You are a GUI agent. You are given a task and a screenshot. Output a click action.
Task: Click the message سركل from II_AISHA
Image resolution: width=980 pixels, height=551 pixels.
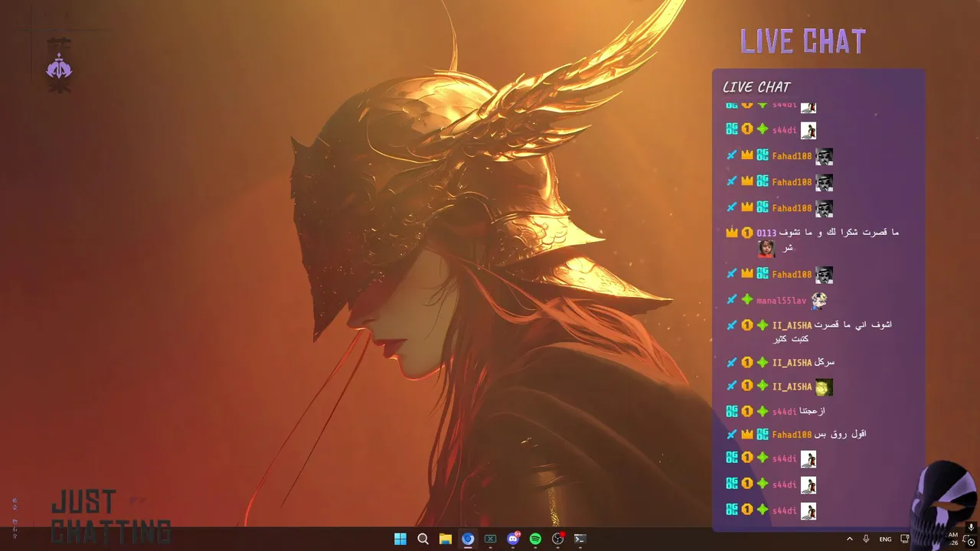click(x=825, y=362)
